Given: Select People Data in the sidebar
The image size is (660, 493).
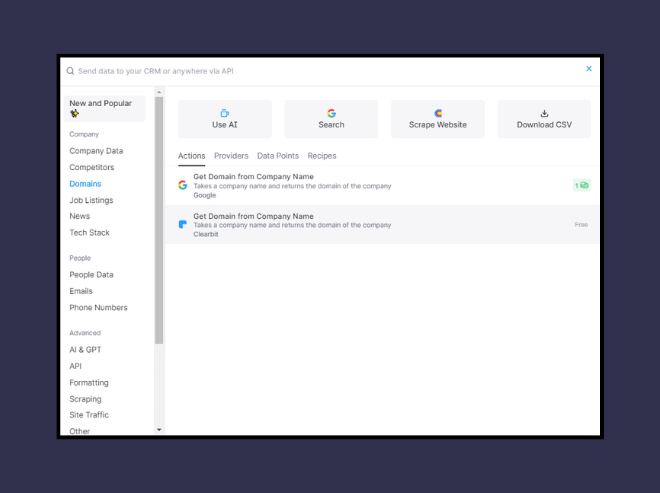Looking at the screenshot, I should tap(91, 274).
